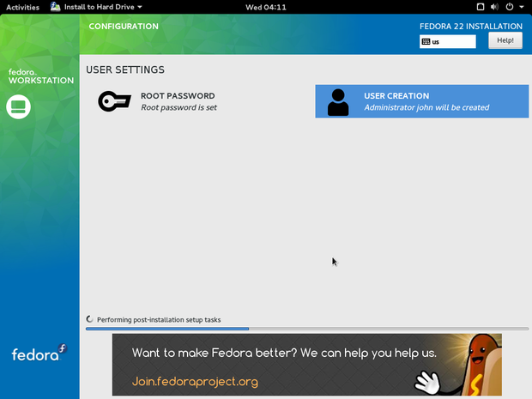
Task: Open the Activities overview
Action: (22, 7)
